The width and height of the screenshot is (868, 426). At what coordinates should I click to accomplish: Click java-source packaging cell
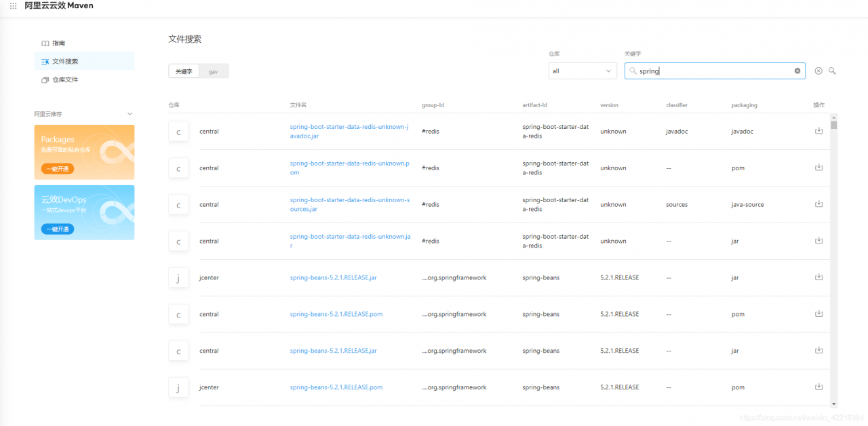(x=748, y=204)
